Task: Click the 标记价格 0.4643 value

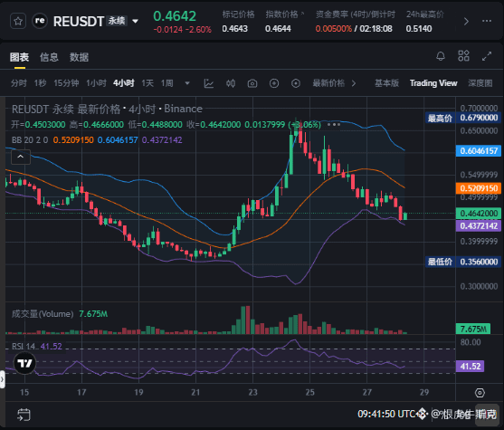Action: 234,29
